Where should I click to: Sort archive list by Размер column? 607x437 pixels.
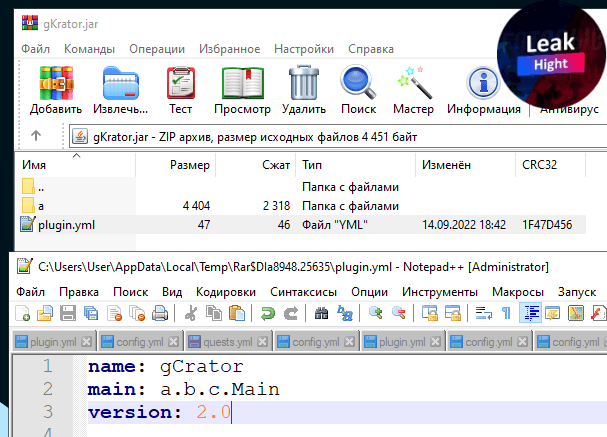(x=175, y=165)
